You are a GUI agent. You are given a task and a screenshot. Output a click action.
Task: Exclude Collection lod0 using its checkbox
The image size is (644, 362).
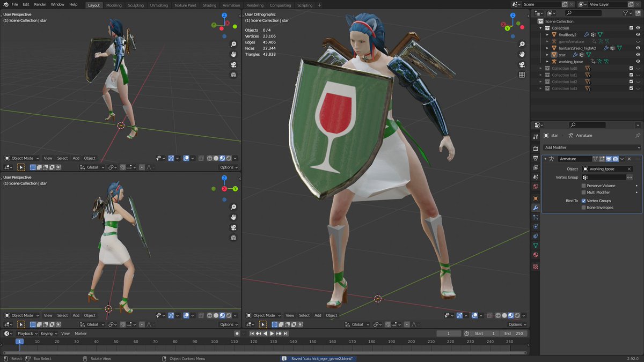[x=631, y=68]
